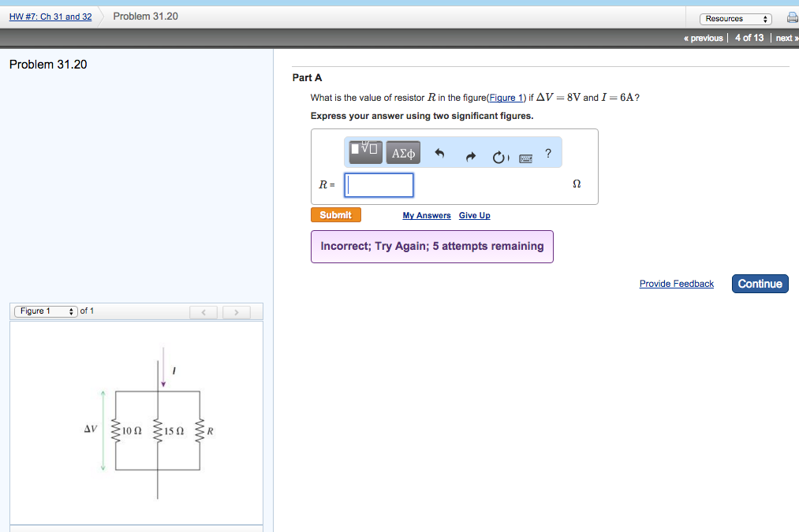
Task: Open the Greek symbols (ΑΣΦ) palette
Action: pos(402,152)
